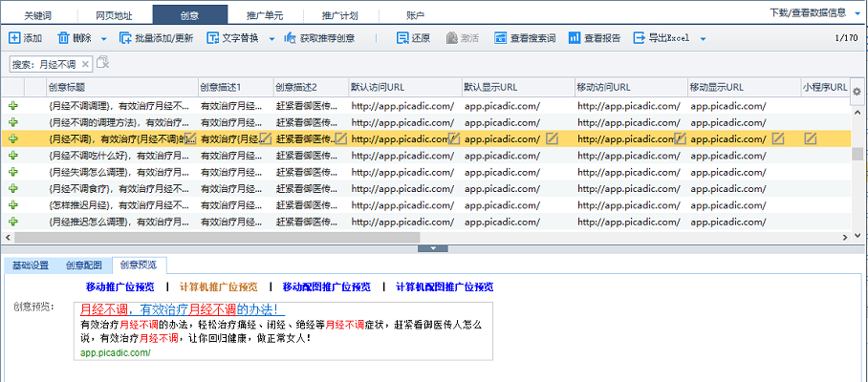Open the 删除 dropdown arrow

click(x=103, y=39)
